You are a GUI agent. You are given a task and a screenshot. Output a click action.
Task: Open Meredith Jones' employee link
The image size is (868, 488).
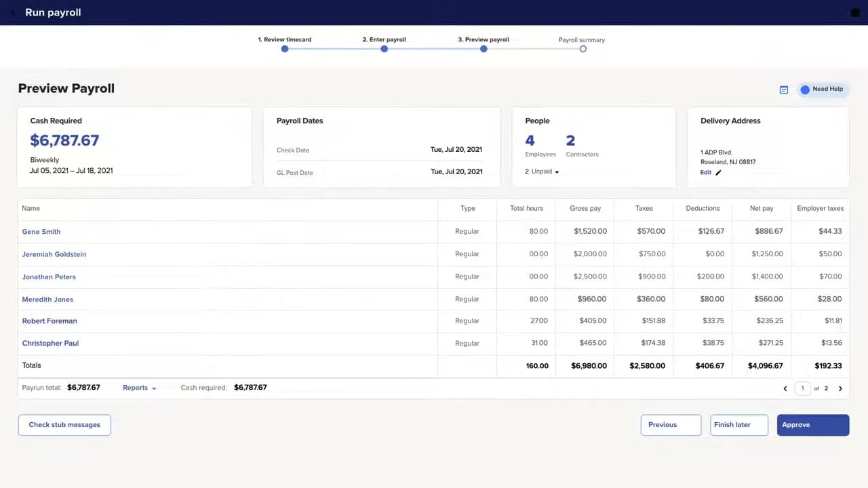pyautogui.click(x=47, y=300)
